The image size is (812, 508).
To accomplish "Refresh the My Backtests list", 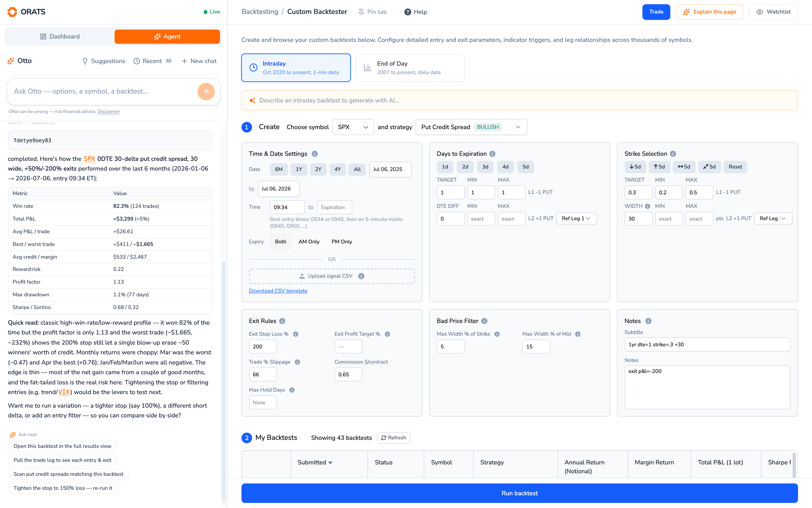I will click(x=394, y=438).
